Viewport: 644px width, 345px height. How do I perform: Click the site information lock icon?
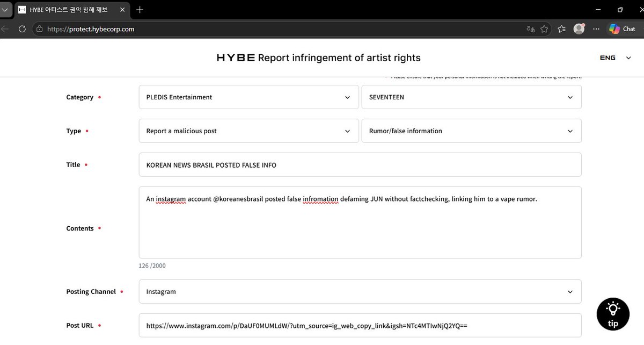point(39,29)
